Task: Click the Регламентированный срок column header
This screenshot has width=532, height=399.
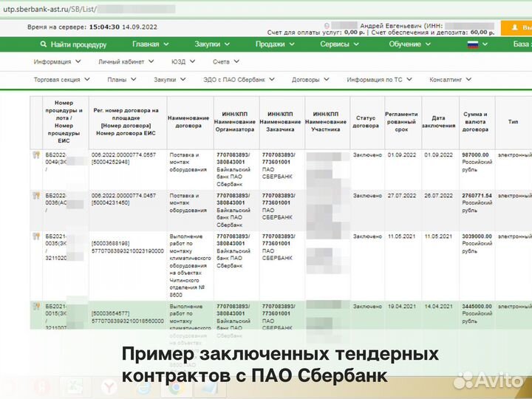Action: [x=401, y=122]
